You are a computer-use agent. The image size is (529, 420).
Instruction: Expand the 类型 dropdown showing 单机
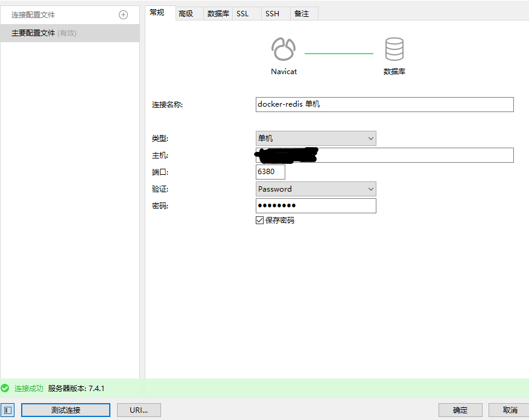315,139
